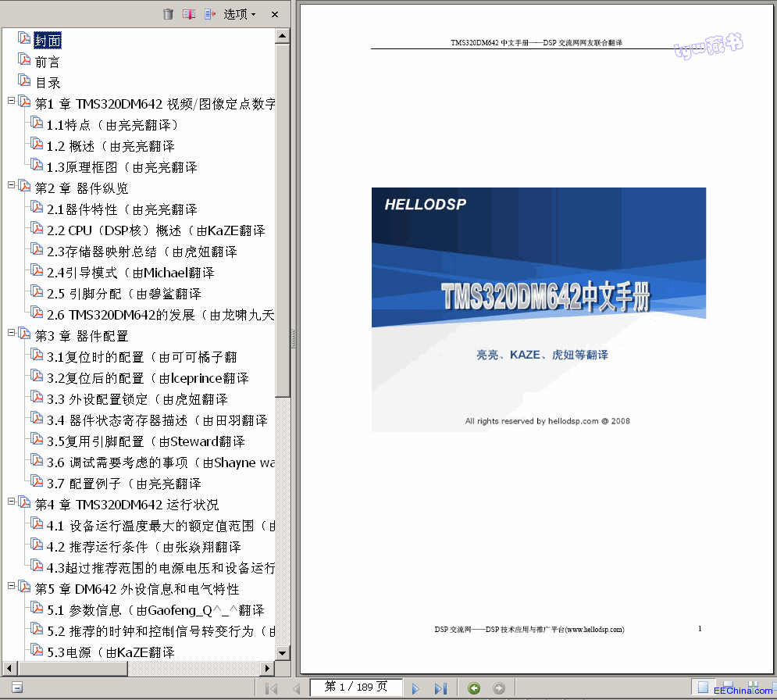Viewport: 777px width, 700px height.
Task: Click the trash icon in bookmarks toolbar
Action: pyautogui.click(x=168, y=14)
